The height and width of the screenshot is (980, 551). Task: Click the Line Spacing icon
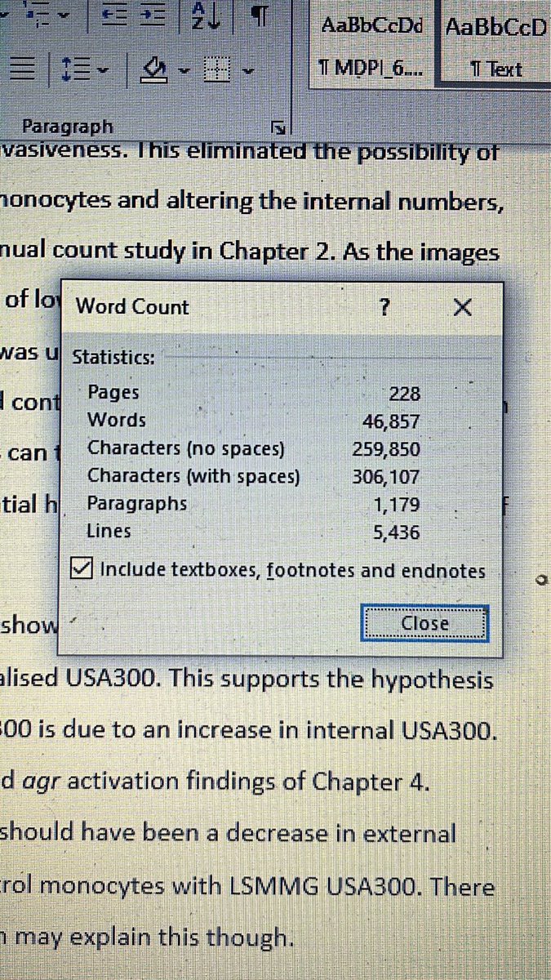pyautogui.click(x=75, y=71)
